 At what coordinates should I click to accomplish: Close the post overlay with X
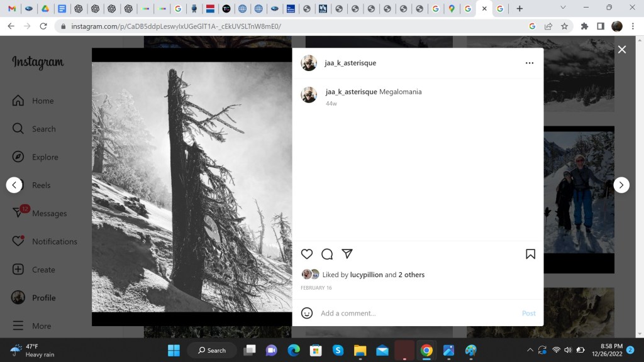(622, 50)
